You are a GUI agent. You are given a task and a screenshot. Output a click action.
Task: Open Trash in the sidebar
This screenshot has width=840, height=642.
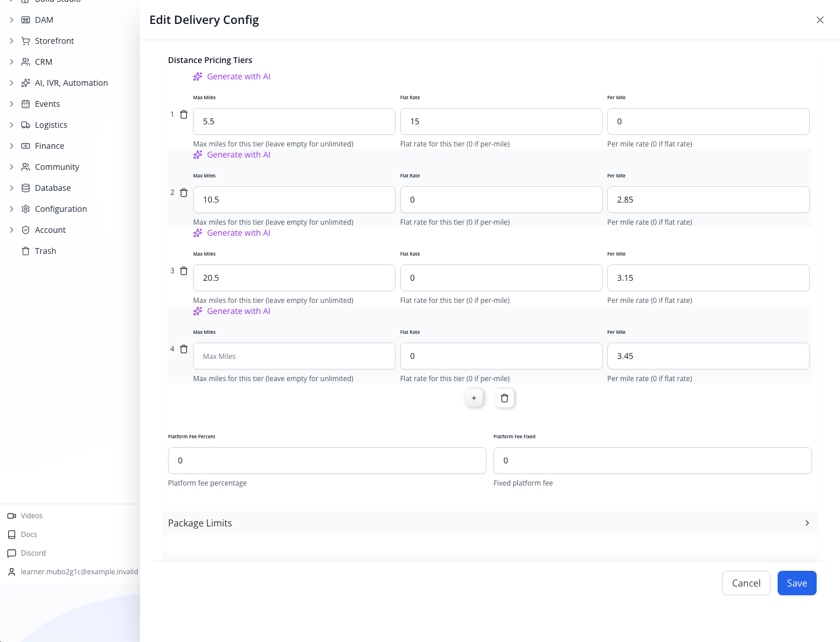point(45,251)
